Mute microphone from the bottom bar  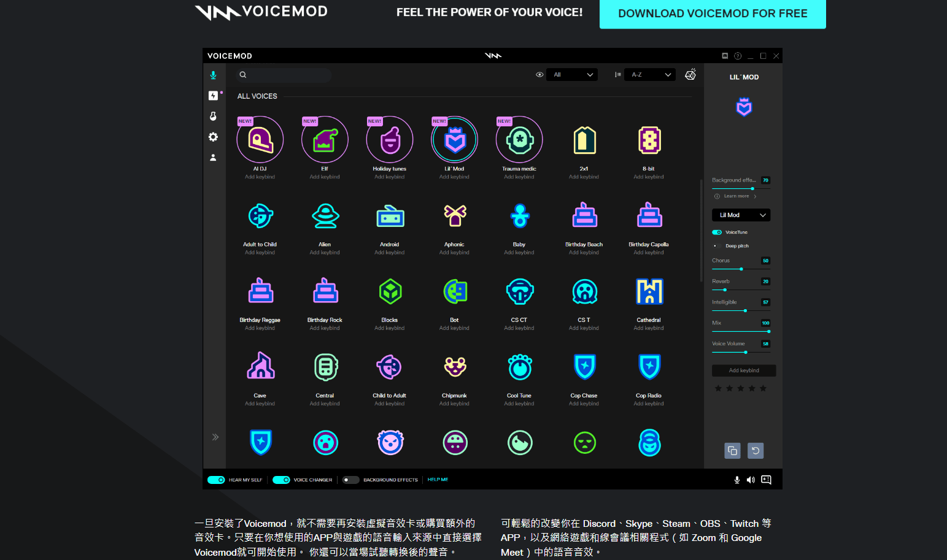tap(736, 480)
